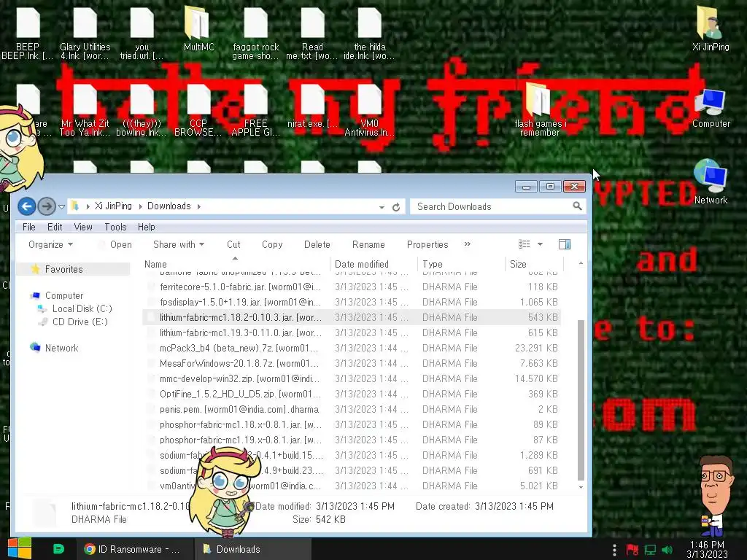The image size is (747, 560).
Task: Open the Windows Start button
Action: tap(20, 548)
